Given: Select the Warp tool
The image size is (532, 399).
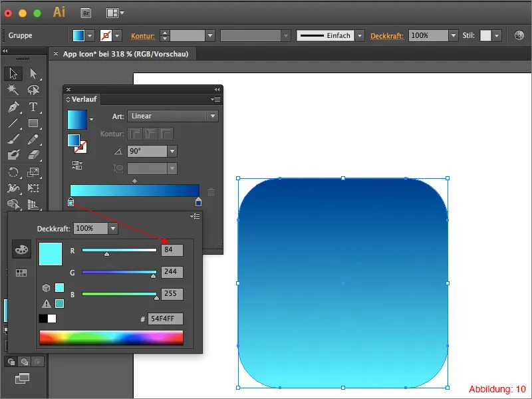Looking at the screenshot, I should pyautogui.click(x=13, y=188).
